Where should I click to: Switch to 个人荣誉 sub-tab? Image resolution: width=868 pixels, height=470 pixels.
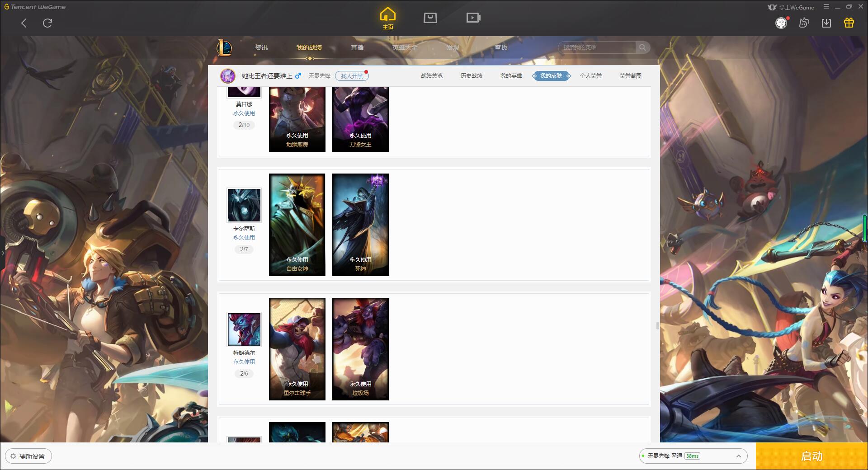[591, 76]
